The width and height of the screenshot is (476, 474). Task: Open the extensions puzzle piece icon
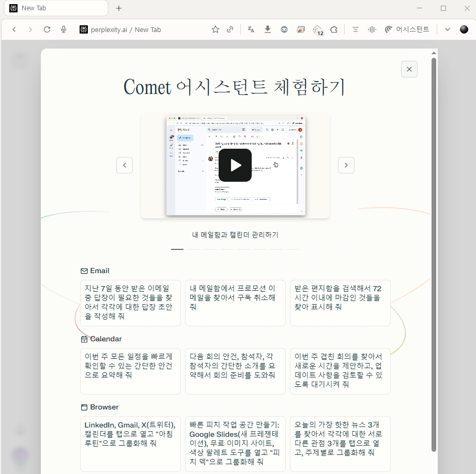334,29
